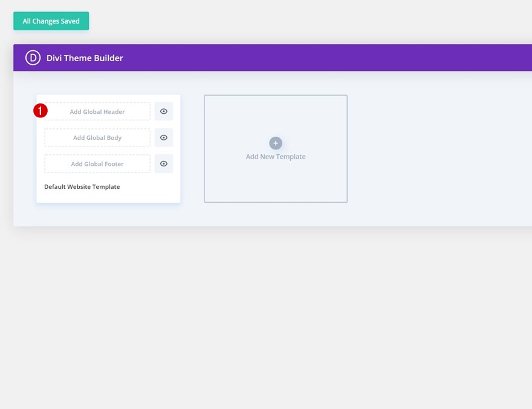Click the plus icon in Add New Template
The image size is (532, 409).
[276, 143]
